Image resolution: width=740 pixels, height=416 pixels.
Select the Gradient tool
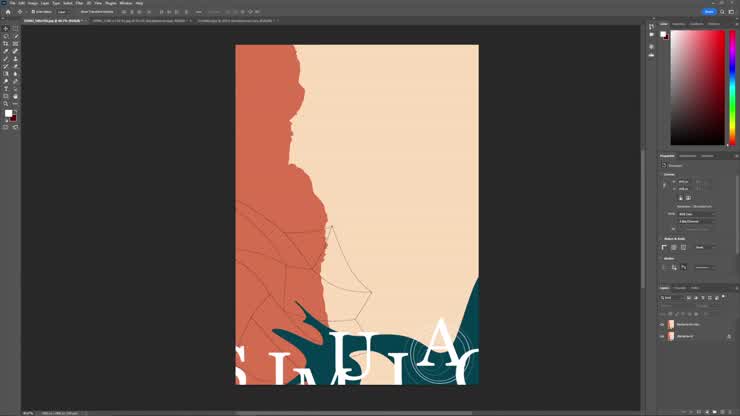click(6, 74)
